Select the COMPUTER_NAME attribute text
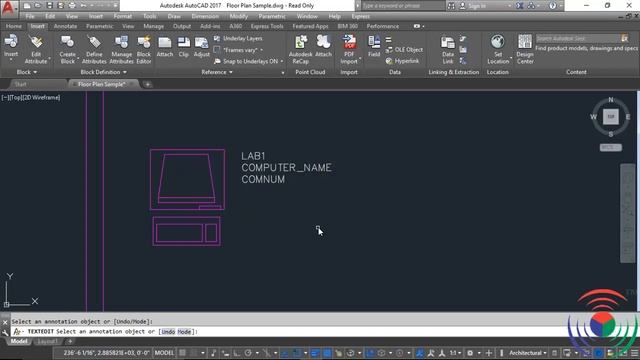The image size is (640, 360). tap(286, 168)
